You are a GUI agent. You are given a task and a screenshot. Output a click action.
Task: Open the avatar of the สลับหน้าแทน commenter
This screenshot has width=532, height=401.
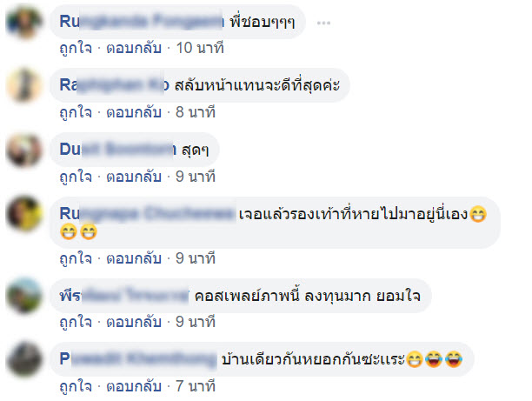click(x=24, y=85)
